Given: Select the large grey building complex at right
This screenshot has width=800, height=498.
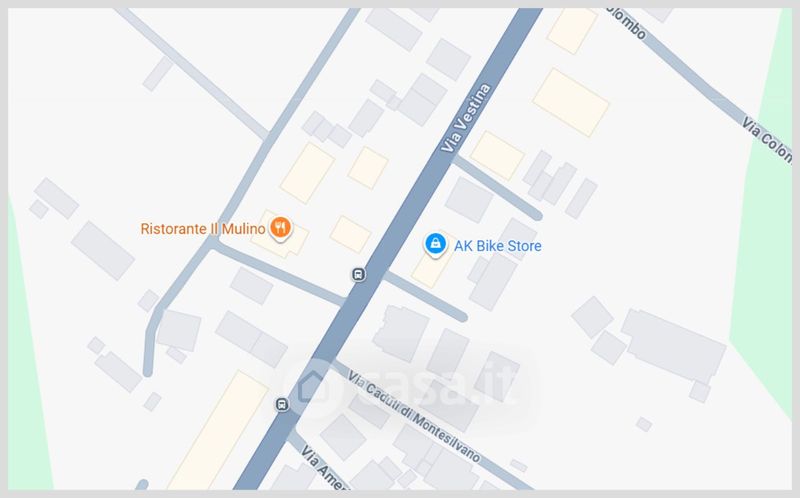Looking at the screenshot, I should click(672, 346).
